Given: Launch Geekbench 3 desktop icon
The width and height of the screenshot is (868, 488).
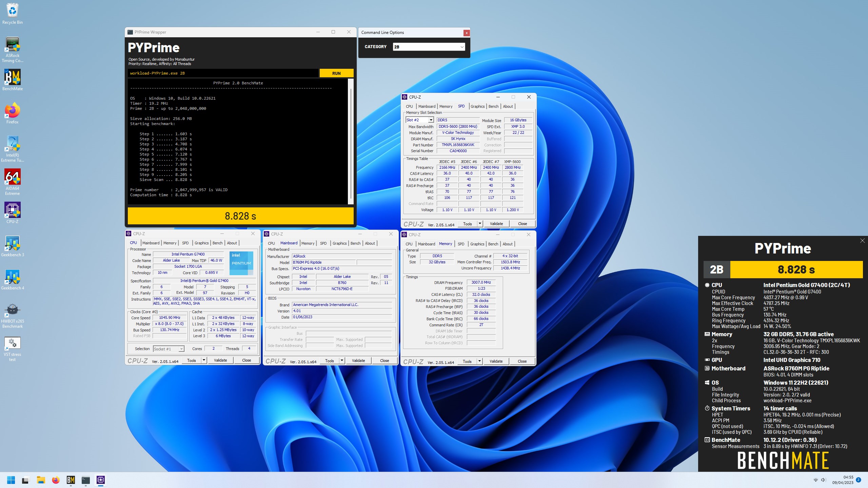Looking at the screenshot, I should click(13, 246).
